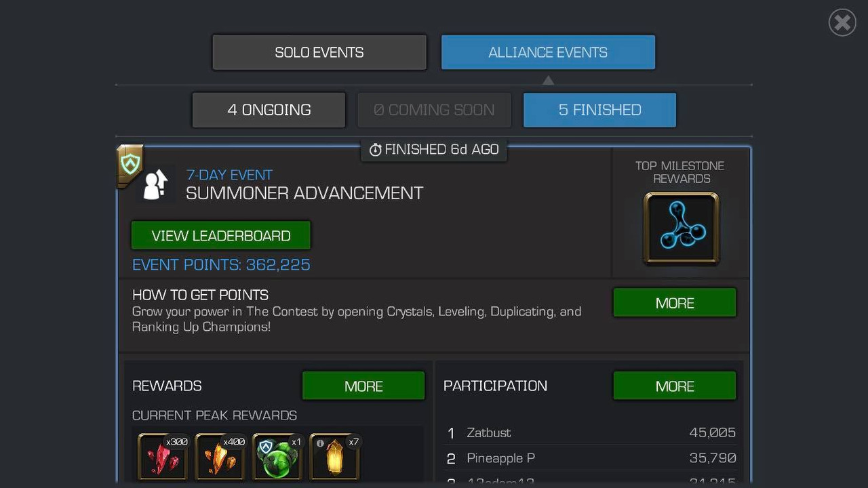Screen dimensions: 868x488
Task: Tap the gold crystal x7 reward icon
Action: (x=335, y=457)
